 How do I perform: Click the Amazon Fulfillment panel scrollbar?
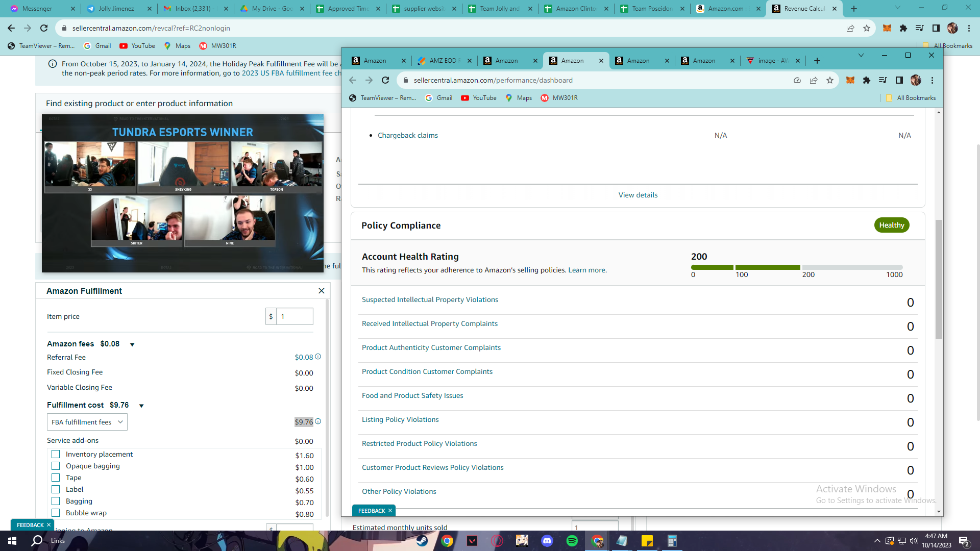(x=327, y=408)
